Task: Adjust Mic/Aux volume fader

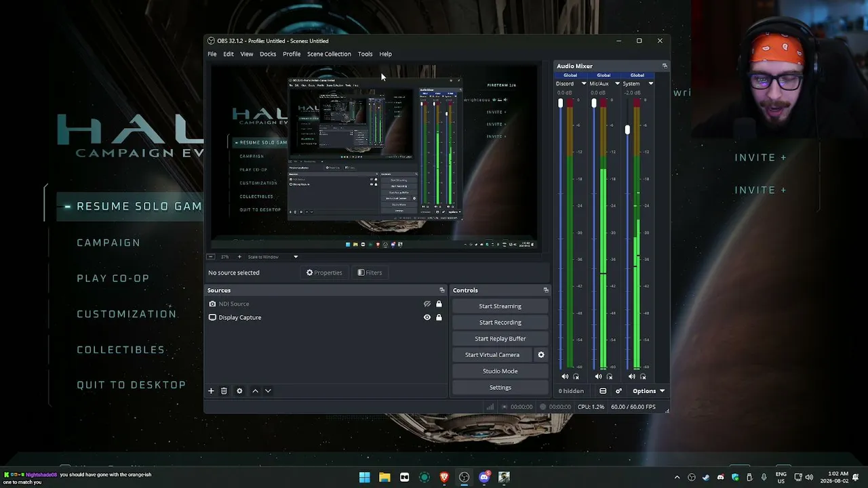Action: click(594, 103)
